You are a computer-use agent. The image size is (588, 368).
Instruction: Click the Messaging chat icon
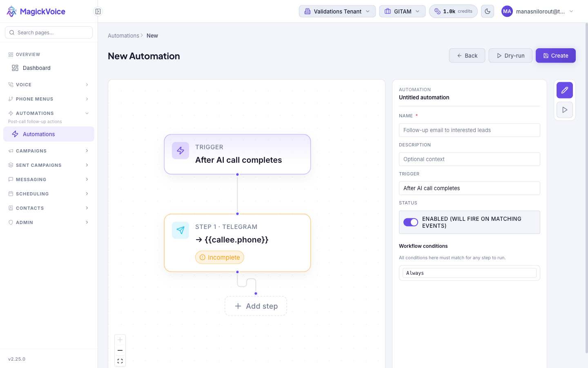tap(11, 180)
